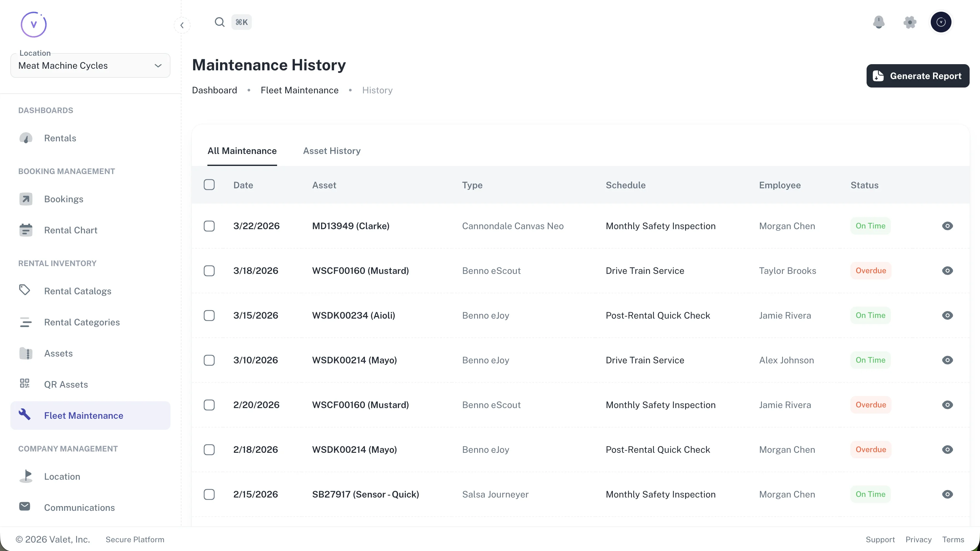Open the Location dropdown showing Meat Machine Cycles

pos(90,65)
